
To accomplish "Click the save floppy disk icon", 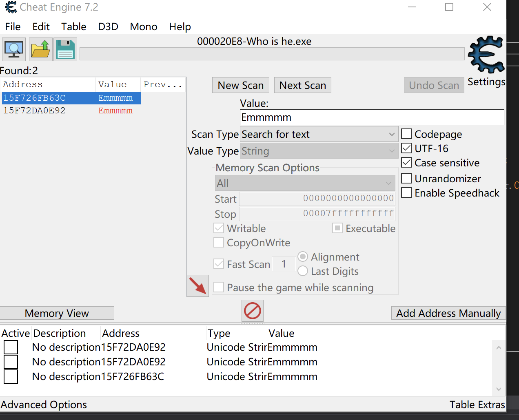I will 65,49.
